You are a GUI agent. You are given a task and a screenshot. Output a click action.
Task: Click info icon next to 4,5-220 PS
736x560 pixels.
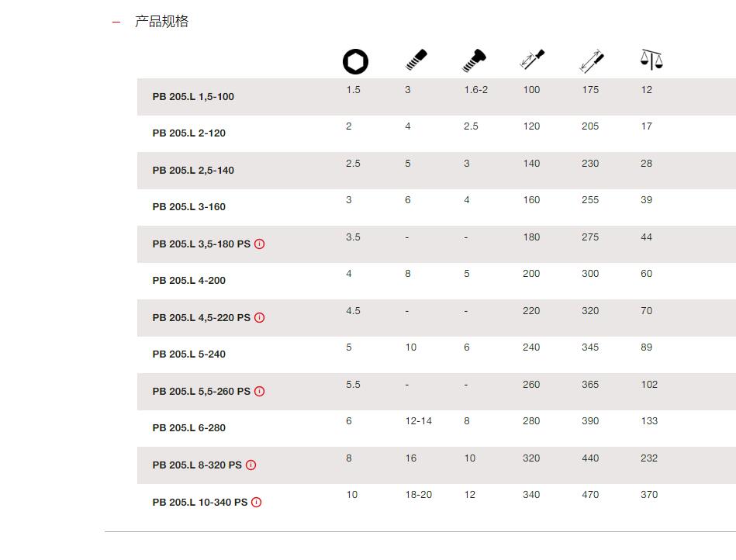pos(260,318)
